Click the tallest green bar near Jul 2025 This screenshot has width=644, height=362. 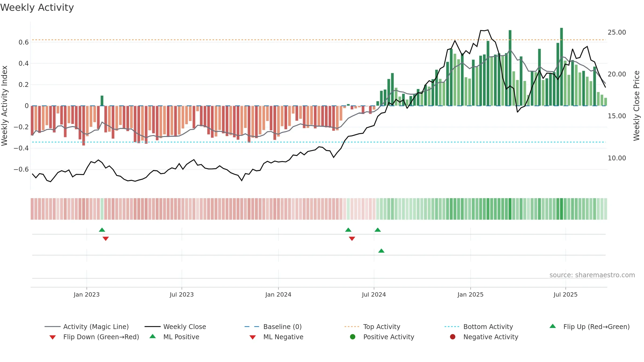tap(561, 67)
